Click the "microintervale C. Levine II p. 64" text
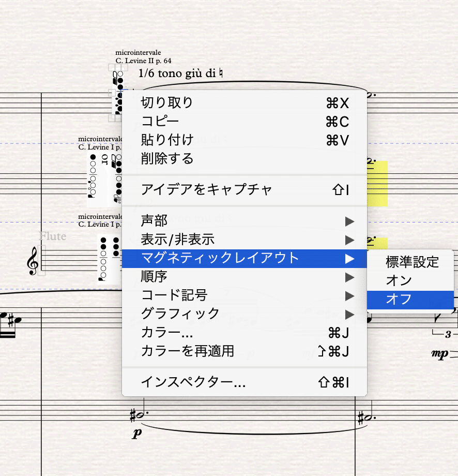 (x=143, y=57)
